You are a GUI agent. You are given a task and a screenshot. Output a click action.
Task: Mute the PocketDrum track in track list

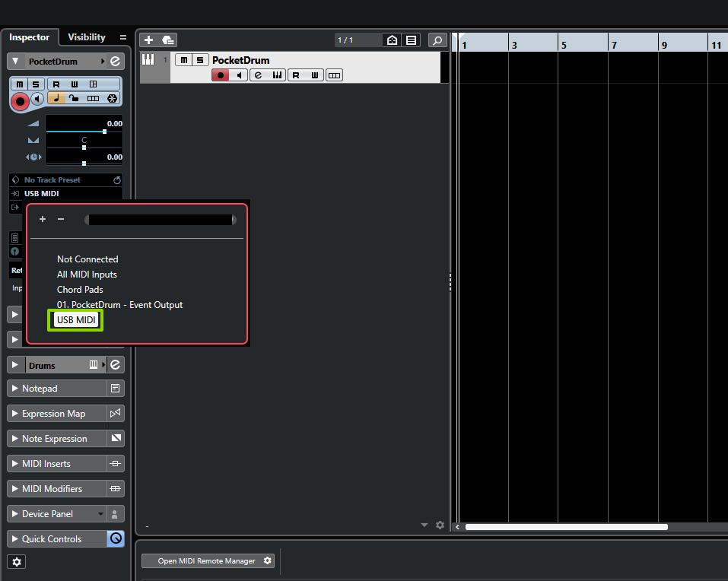click(x=184, y=60)
